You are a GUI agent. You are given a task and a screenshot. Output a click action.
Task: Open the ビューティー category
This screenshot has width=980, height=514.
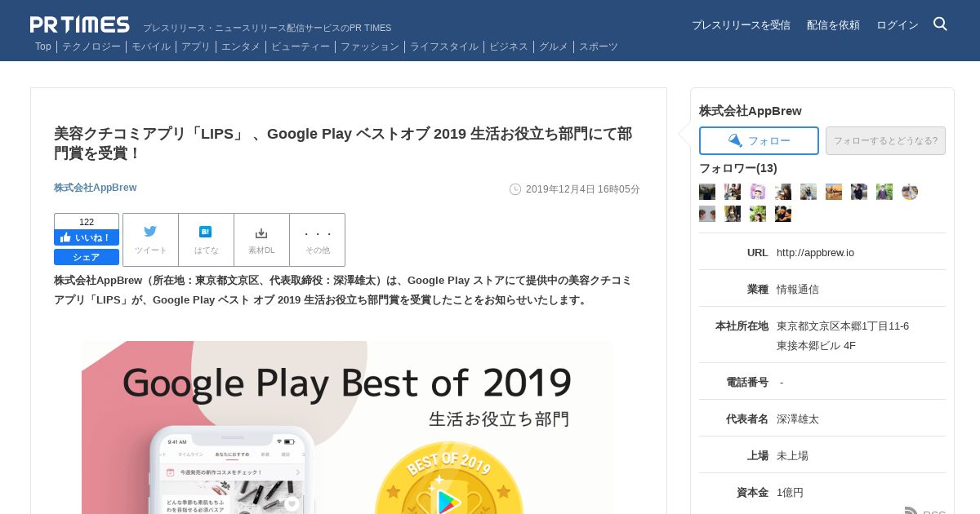click(x=301, y=47)
